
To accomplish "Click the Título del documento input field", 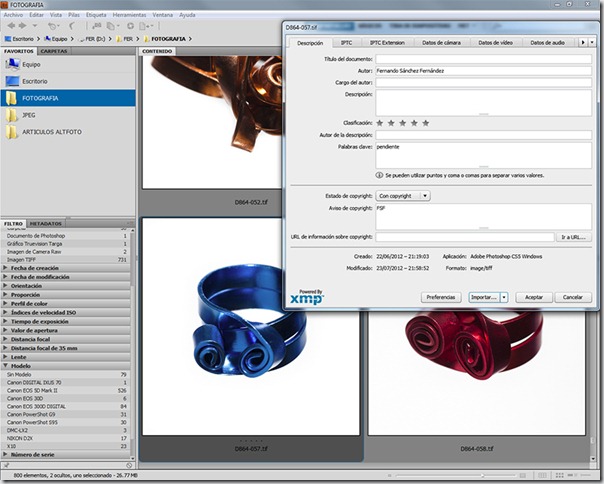I will [x=483, y=59].
